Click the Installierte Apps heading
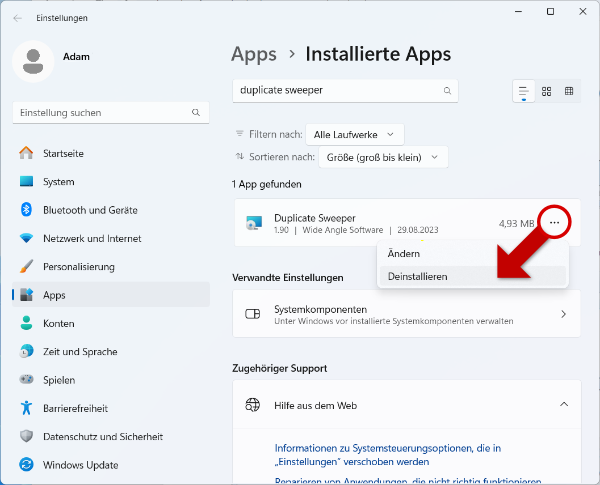Screen dimensions: 600x485 (378, 54)
